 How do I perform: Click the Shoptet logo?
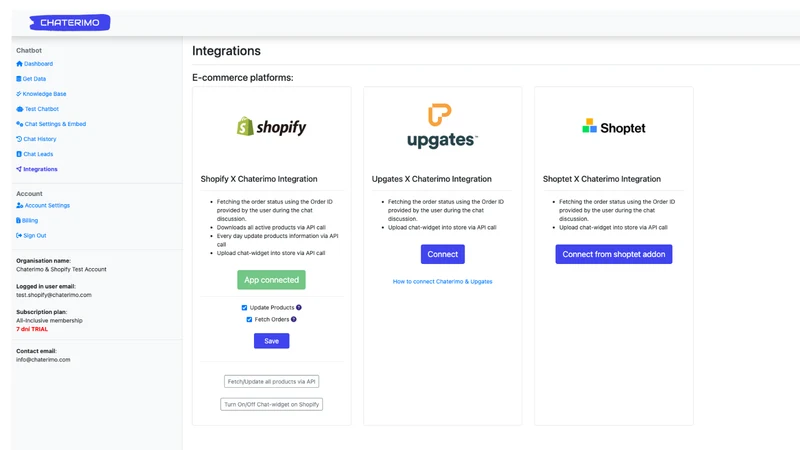coord(614,127)
